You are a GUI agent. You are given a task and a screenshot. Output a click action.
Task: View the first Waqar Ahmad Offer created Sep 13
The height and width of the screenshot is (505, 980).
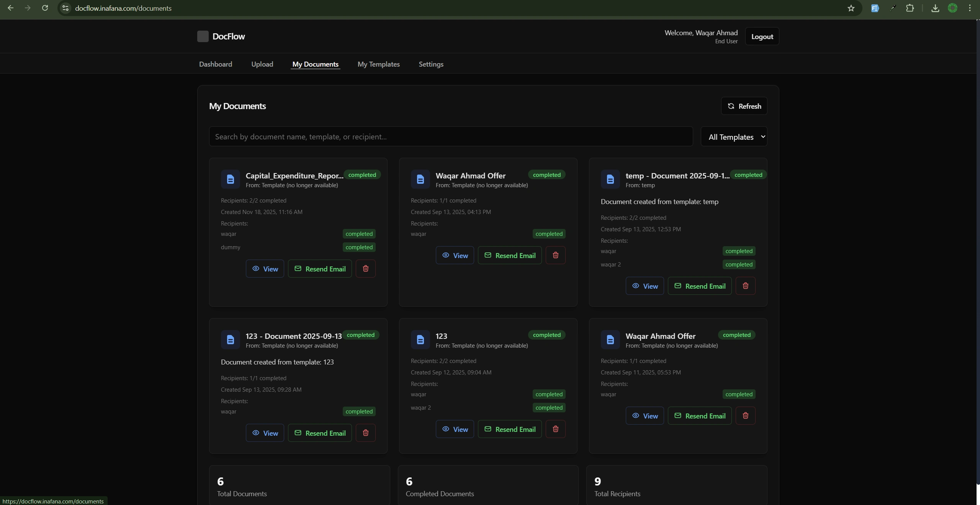click(x=455, y=255)
